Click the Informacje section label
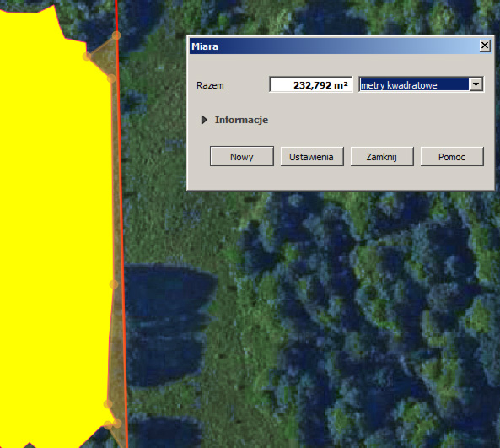500x448 pixels. [241, 120]
